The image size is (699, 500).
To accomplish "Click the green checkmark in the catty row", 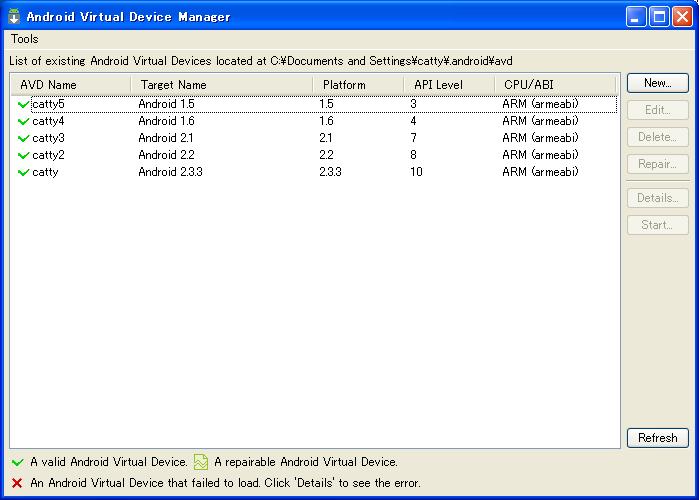I will coord(23,172).
